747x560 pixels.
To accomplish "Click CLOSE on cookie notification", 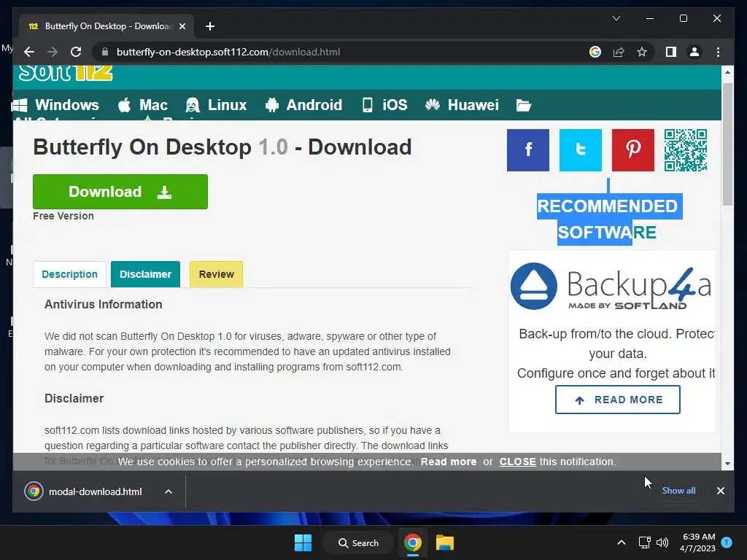I will coord(517,462).
